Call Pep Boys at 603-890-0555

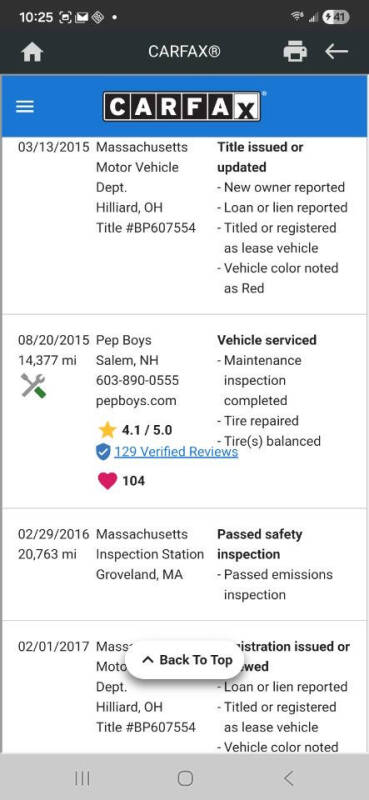(x=137, y=381)
